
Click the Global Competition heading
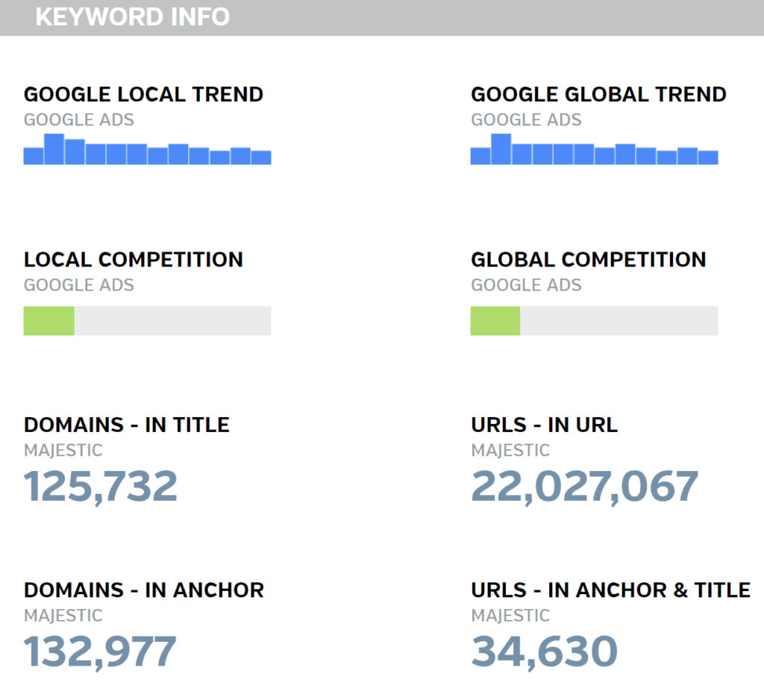pyautogui.click(x=588, y=260)
